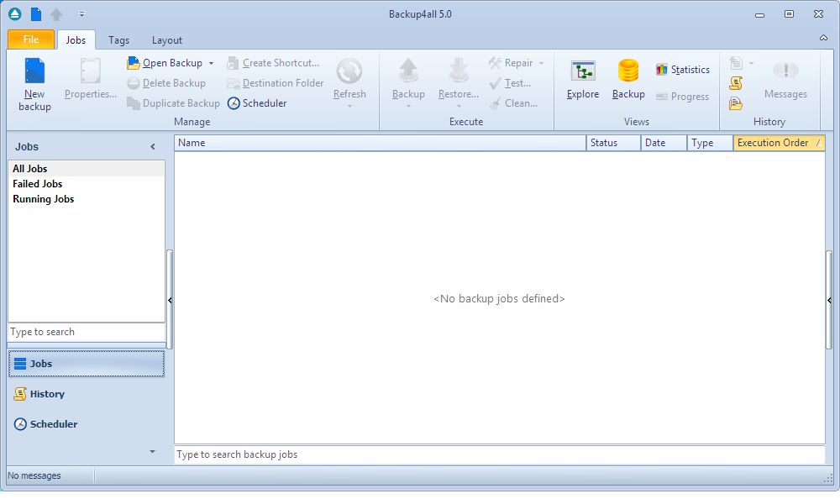840x504 pixels.
Task: Open the dropdown beside the grey History document icon
Action: (751, 63)
